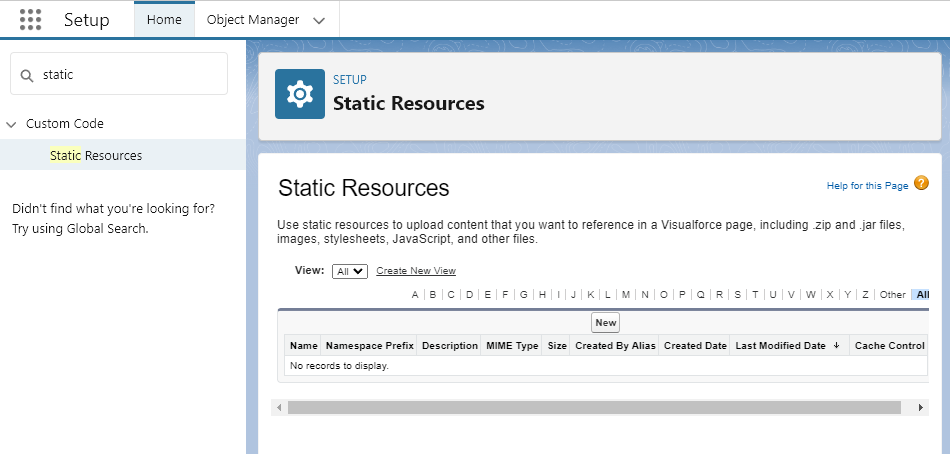Click the search magnifier icon
Image resolution: width=950 pixels, height=454 pixels.
pos(27,75)
